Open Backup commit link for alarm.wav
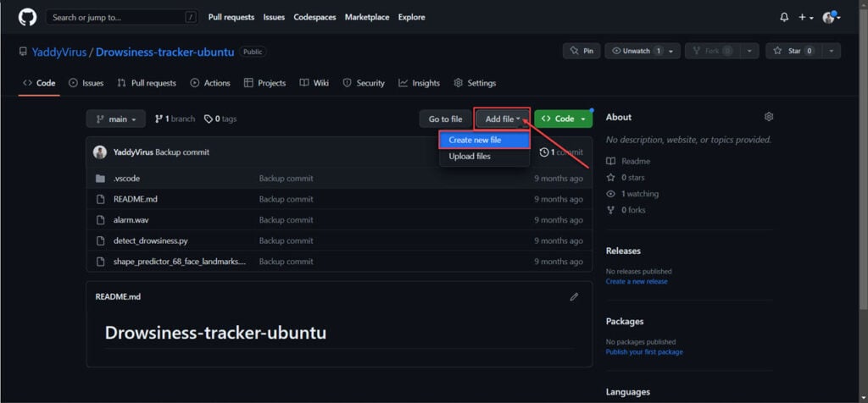The width and height of the screenshot is (868, 403). (x=287, y=220)
